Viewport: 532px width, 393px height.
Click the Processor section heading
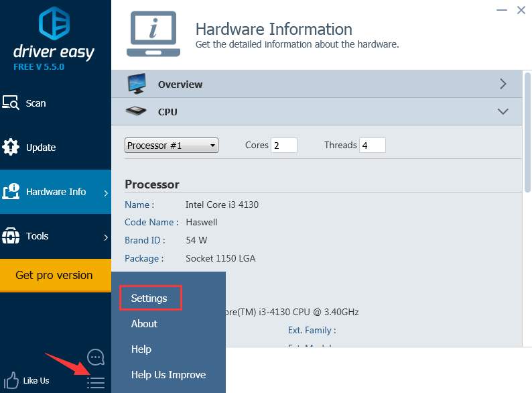[x=152, y=184]
